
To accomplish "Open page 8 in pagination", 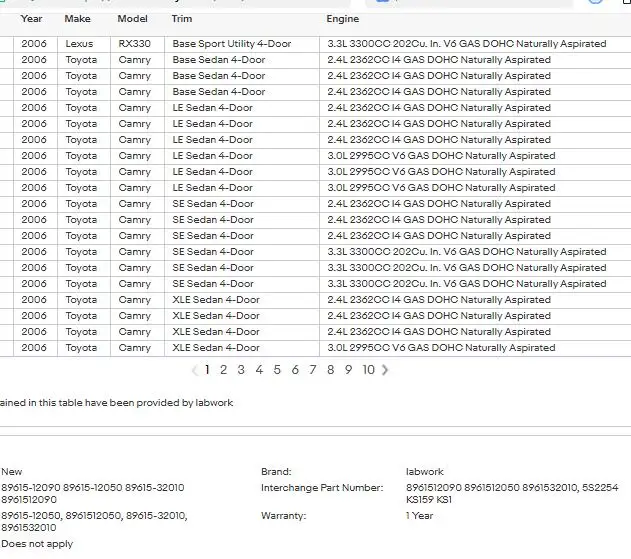I will (x=330, y=370).
